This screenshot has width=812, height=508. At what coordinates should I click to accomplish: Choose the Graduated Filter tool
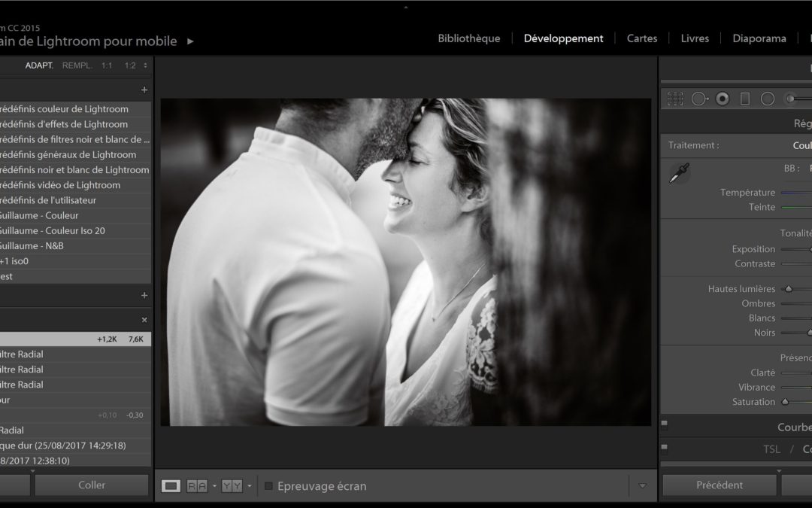click(x=745, y=99)
